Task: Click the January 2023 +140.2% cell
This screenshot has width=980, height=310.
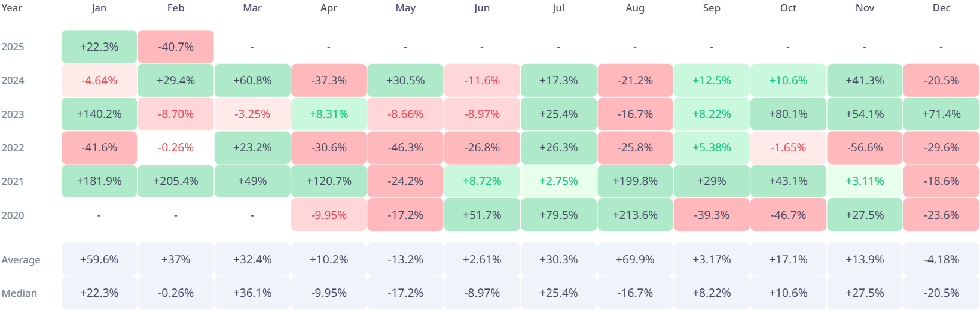Action: coord(99,114)
